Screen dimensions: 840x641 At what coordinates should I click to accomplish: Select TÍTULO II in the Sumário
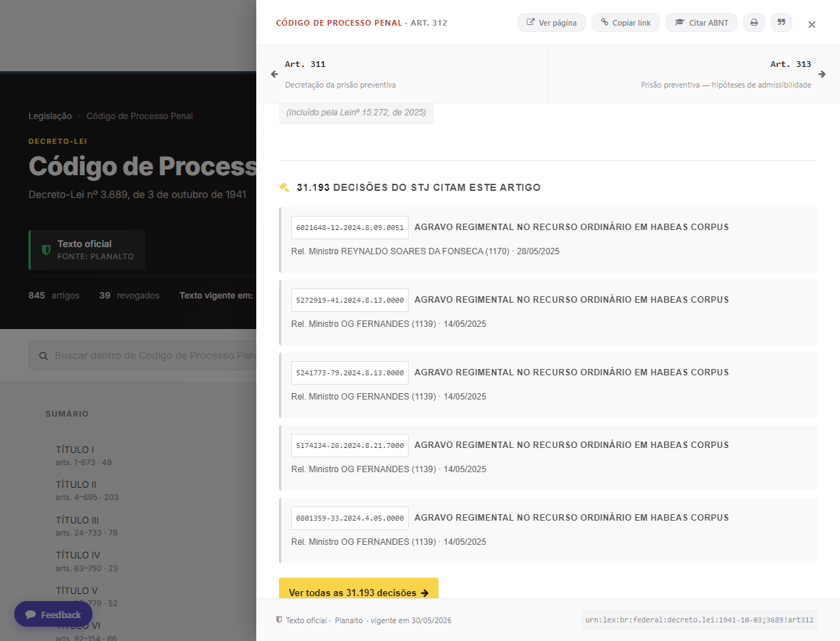(76, 484)
